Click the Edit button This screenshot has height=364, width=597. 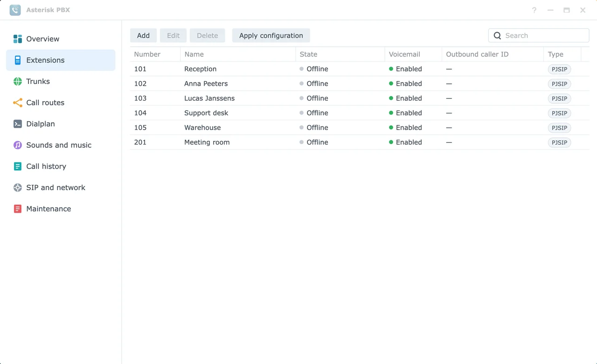(173, 35)
